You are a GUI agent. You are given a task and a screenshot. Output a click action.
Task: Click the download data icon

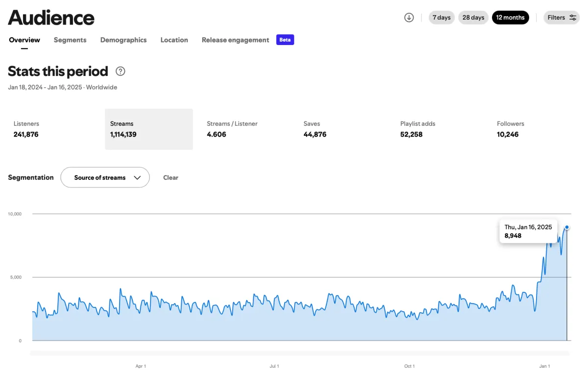click(409, 18)
